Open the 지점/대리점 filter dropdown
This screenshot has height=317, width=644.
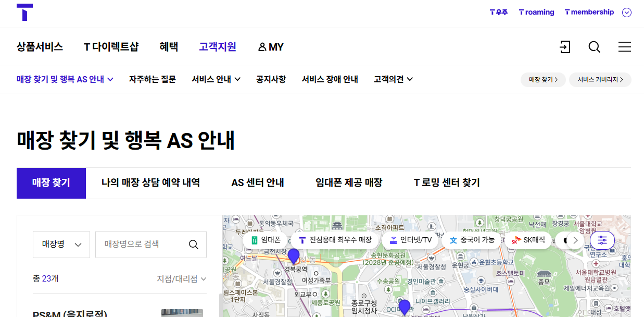[x=182, y=279]
